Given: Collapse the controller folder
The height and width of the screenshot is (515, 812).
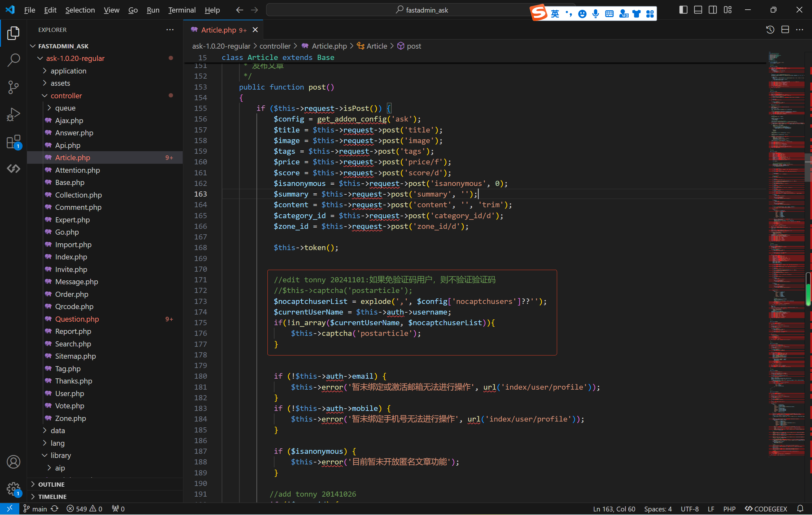Looking at the screenshot, I should click(x=66, y=96).
